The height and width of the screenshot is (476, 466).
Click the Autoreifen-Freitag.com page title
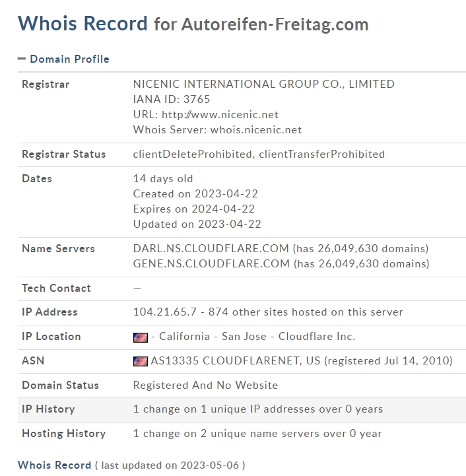[275, 24]
